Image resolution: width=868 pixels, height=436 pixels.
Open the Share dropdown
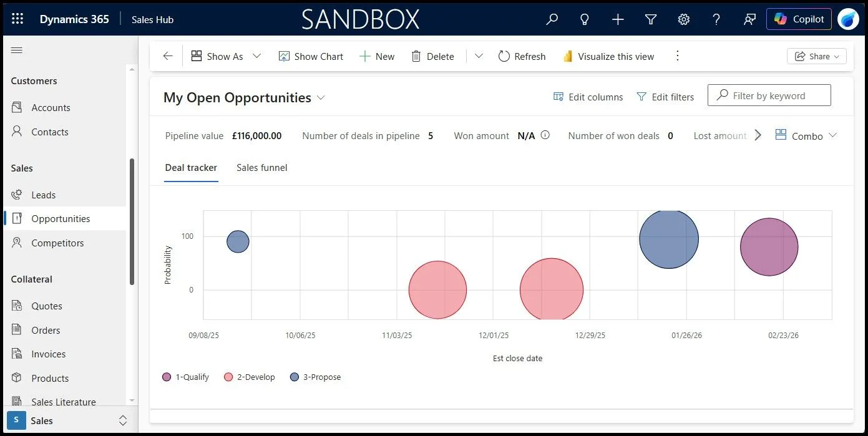click(x=817, y=56)
